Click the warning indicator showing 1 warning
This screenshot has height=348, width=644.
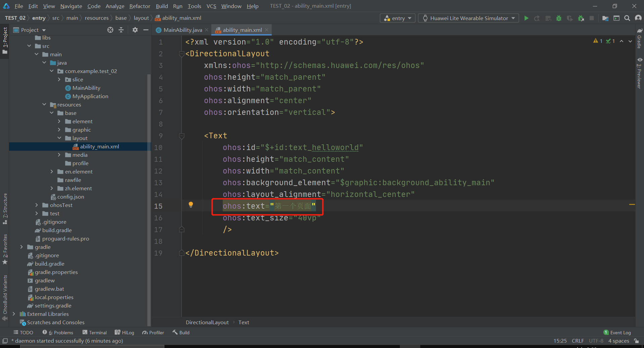[x=598, y=41]
